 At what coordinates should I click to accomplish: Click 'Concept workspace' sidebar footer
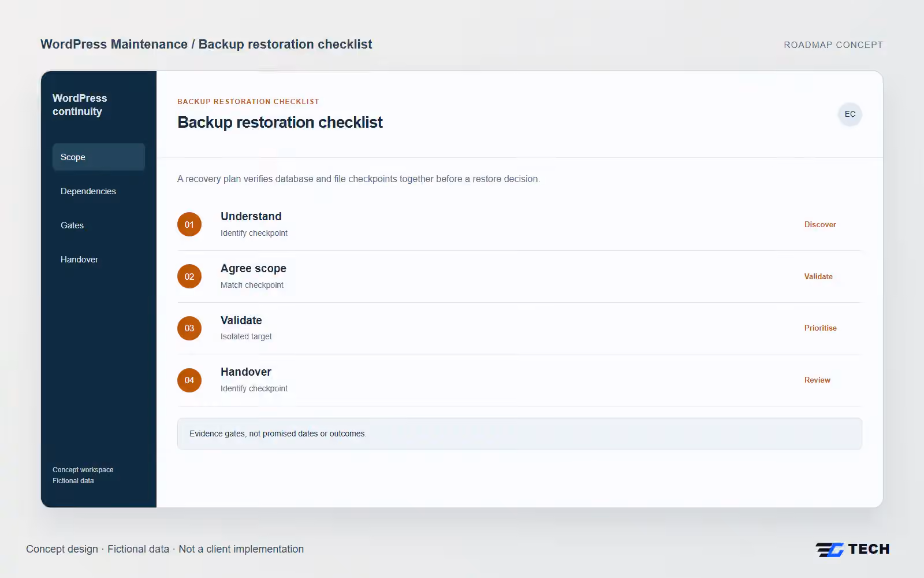[83, 470]
